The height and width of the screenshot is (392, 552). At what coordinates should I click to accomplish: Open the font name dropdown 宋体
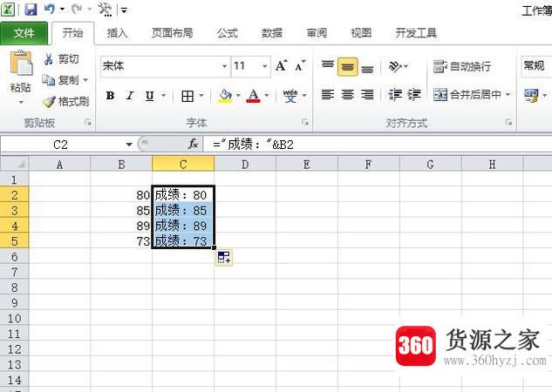[x=224, y=66]
